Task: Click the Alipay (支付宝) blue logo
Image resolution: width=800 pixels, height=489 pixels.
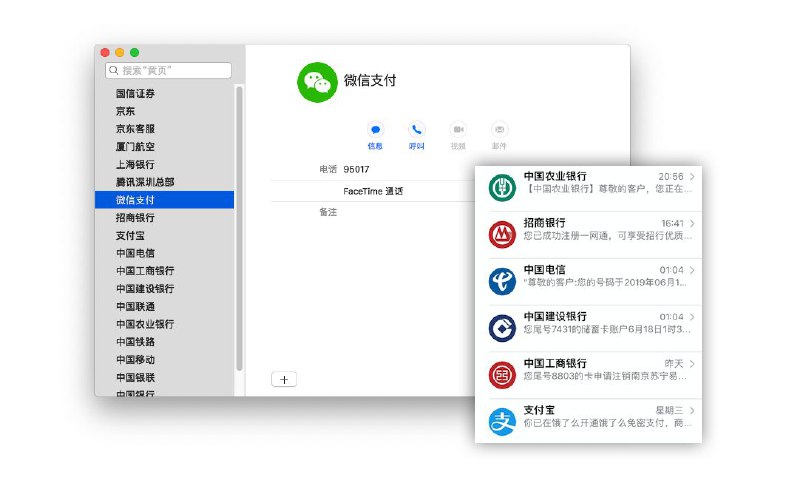Action: tap(502, 422)
